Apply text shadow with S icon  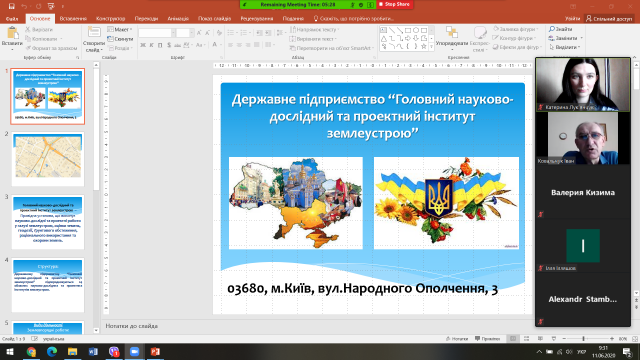coord(169,44)
